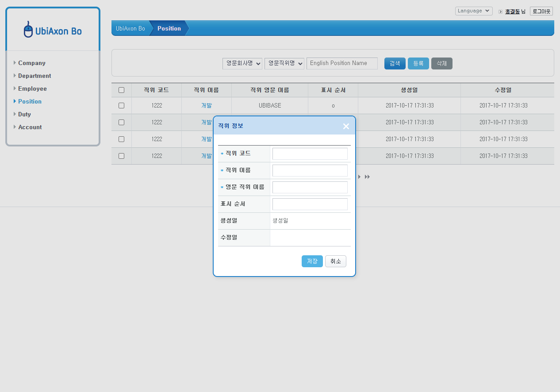
Task: Click the arrow icon beside Company menu
Action: 15,63
